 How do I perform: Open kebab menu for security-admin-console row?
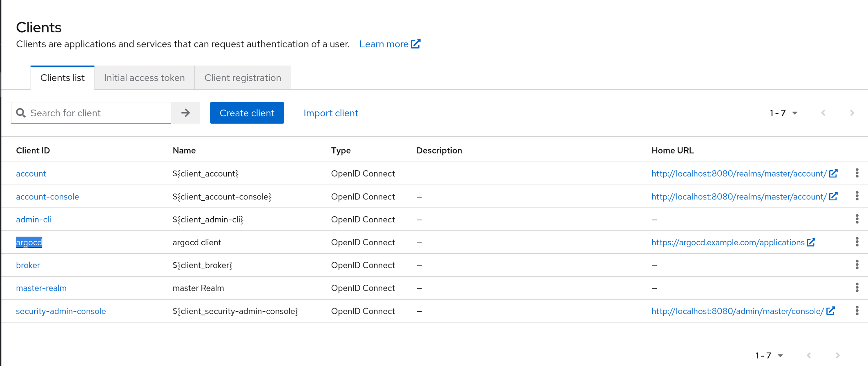click(857, 311)
